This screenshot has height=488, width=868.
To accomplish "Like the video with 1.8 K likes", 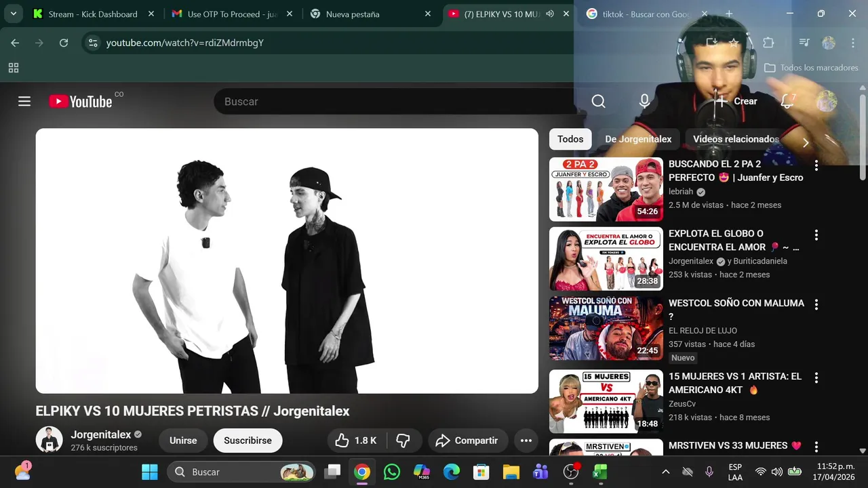I will pos(356,441).
